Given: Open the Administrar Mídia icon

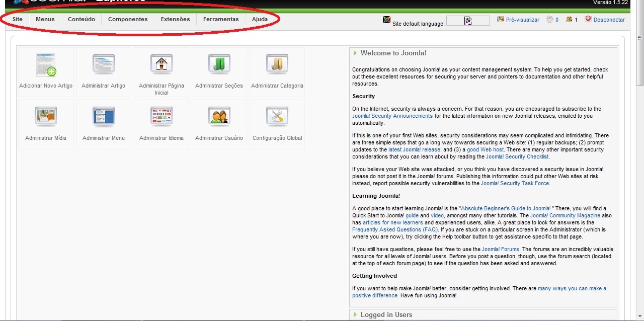Looking at the screenshot, I should tap(46, 117).
